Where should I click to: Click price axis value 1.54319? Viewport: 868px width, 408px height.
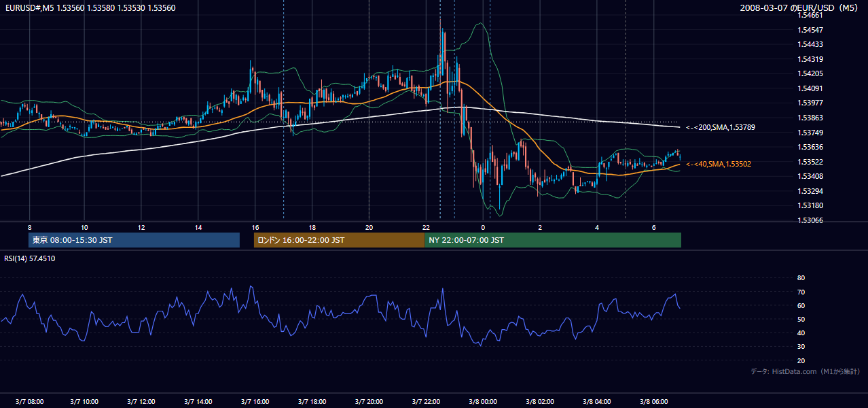pos(810,59)
